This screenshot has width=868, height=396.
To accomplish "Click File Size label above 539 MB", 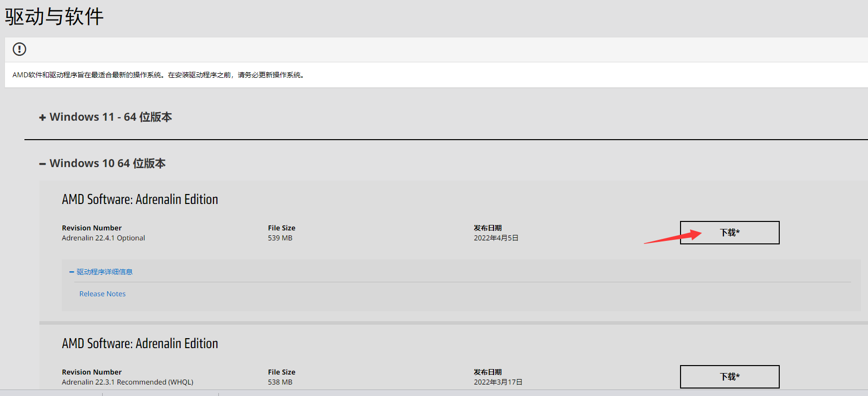I will (x=282, y=228).
